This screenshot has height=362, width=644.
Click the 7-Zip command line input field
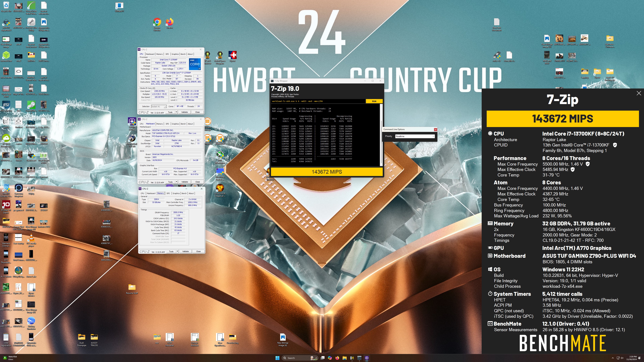point(318,101)
